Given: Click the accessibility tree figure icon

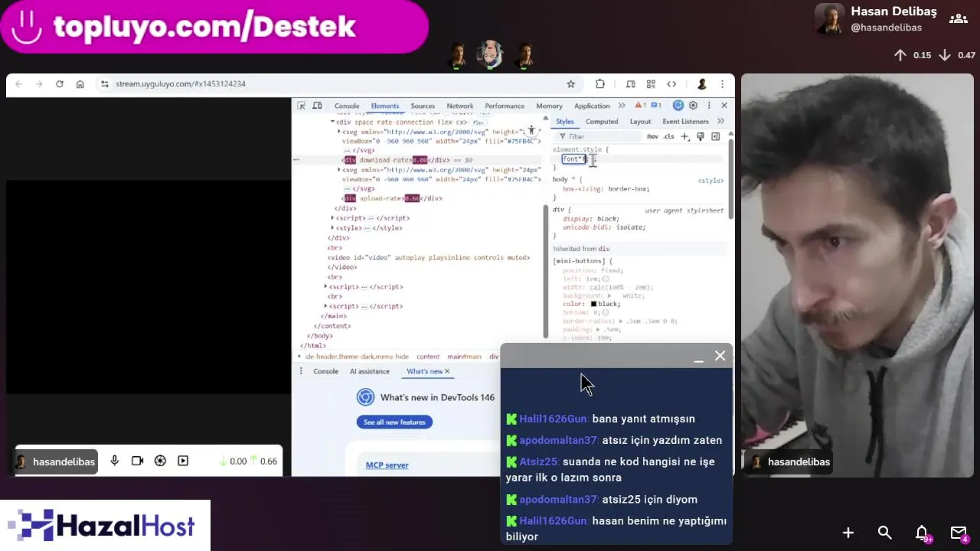Looking at the screenshot, I should point(532,132).
